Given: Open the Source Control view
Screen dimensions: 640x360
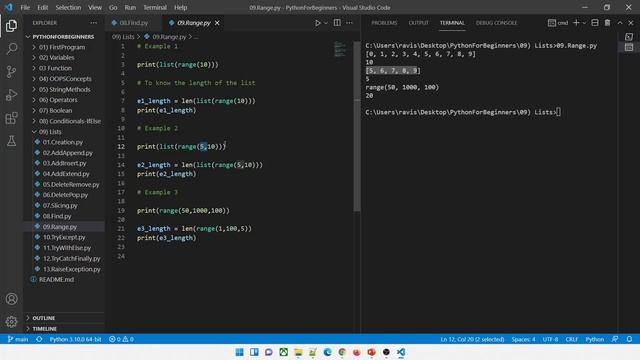Looking at the screenshot, I should coord(11,72).
